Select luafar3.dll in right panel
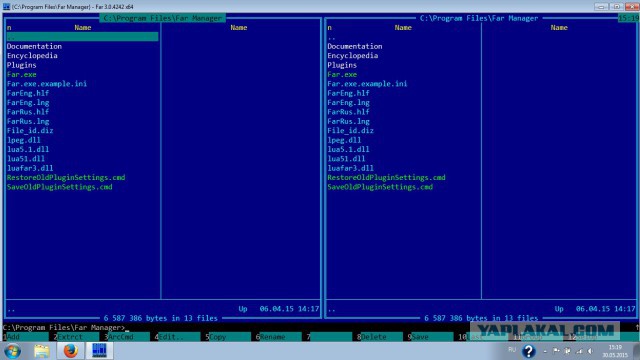The image size is (640, 360). (351, 168)
